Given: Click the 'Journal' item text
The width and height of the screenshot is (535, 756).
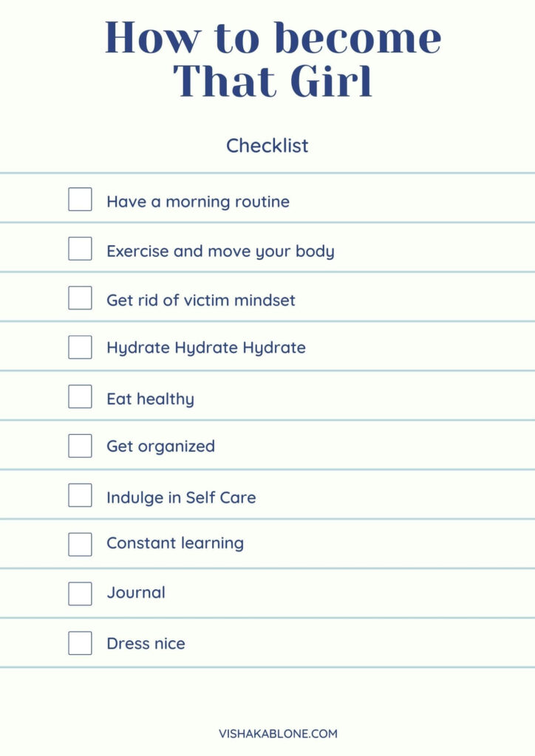Looking at the screenshot, I should (x=136, y=593).
